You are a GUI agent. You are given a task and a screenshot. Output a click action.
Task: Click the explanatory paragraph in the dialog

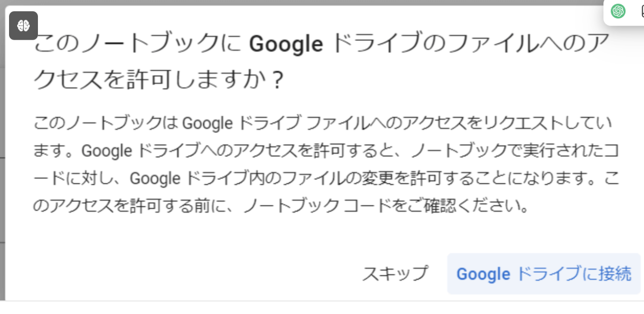(x=326, y=165)
